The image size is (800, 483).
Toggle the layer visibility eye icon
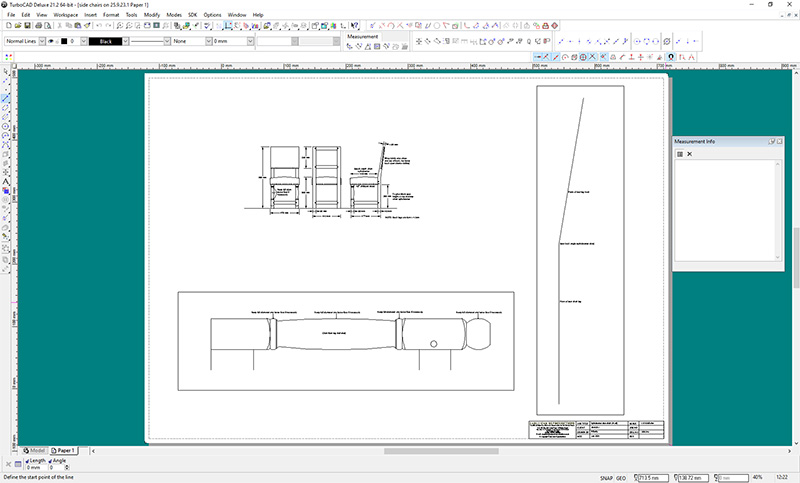(x=50, y=42)
